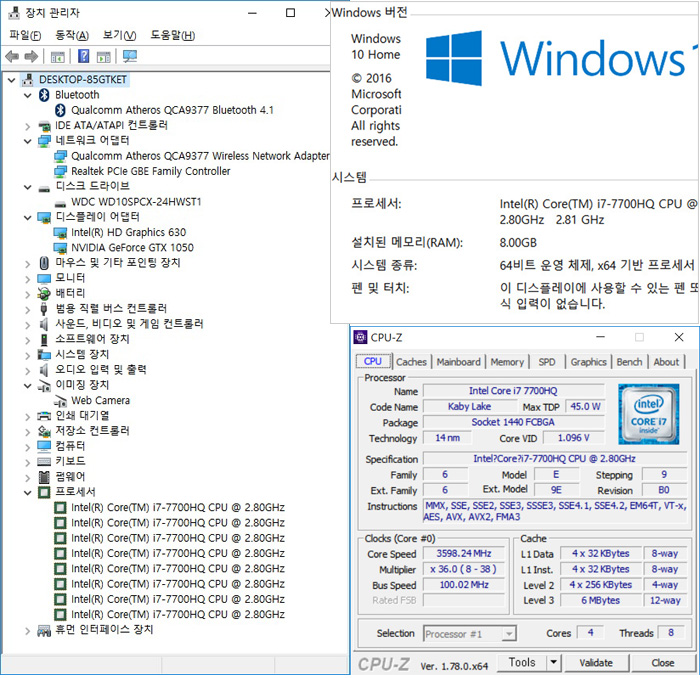Collapse the 네트워크 어댑터 category
The height and width of the screenshot is (678, 700).
pyautogui.click(x=28, y=141)
